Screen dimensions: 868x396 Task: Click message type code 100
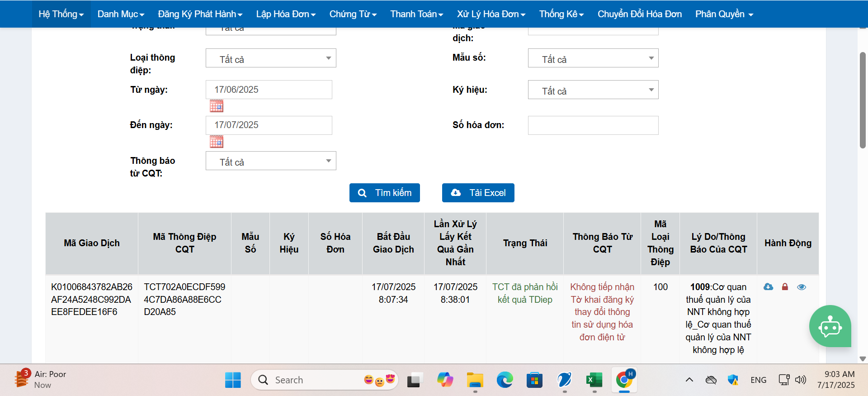(660, 287)
